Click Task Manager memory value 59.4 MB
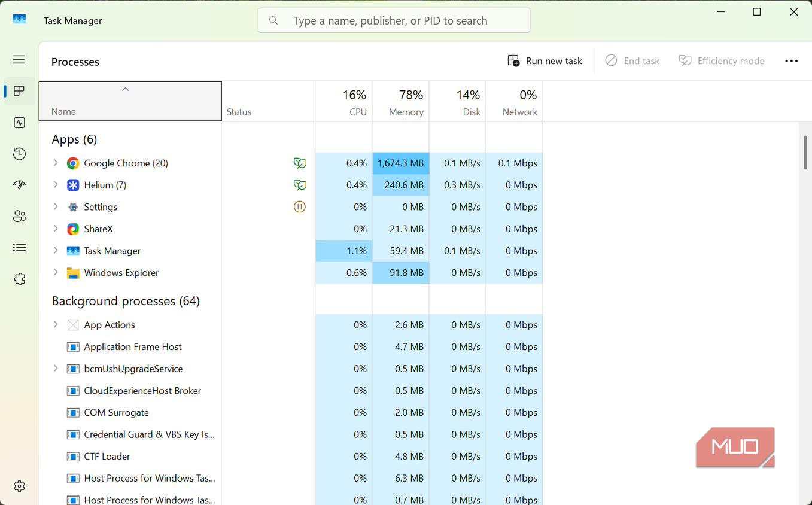This screenshot has width=812, height=505. 400,251
